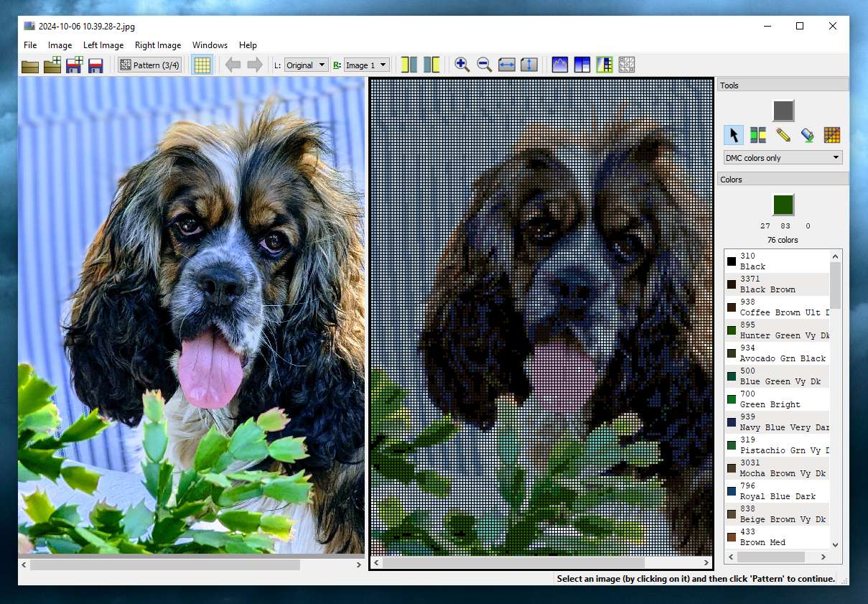Select color 3371 Black Brown
The height and width of the screenshot is (604, 868).
click(777, 284)
